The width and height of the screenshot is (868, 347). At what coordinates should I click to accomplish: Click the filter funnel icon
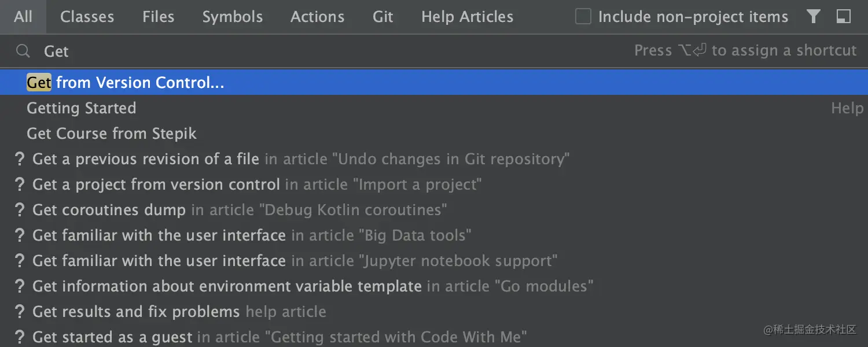coord(814,17)
